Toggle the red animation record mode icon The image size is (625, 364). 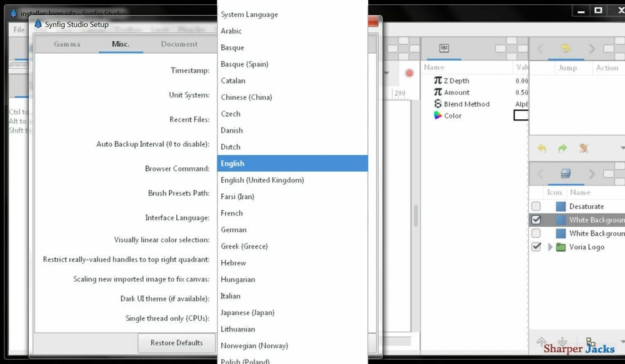pyautogui.click(x=409, y=73)
